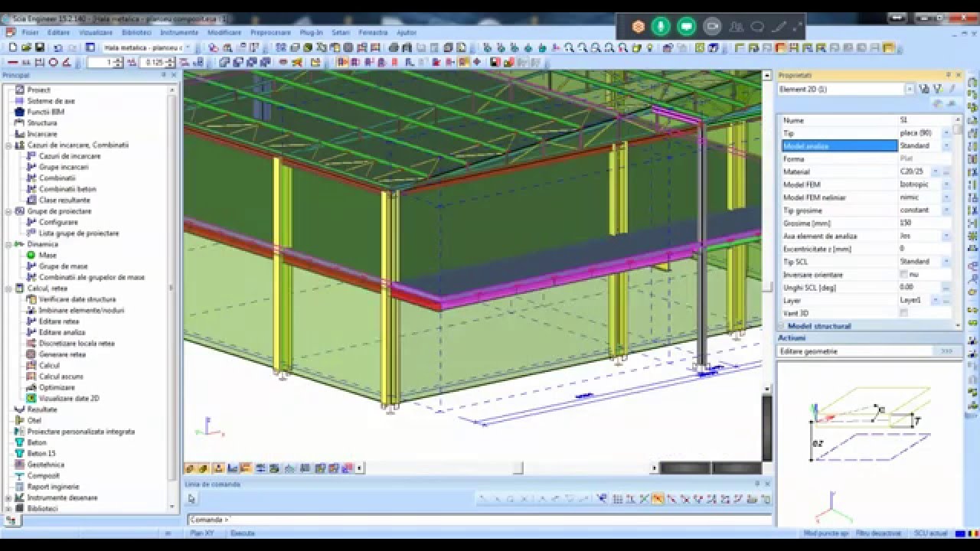Select Rezultate in tree
This screenshot has height=551, width=980.
[42, 409]
